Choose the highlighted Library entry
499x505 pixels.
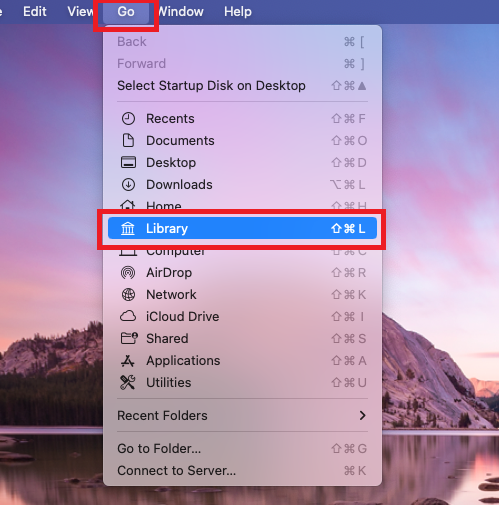[x=242, y=228]
